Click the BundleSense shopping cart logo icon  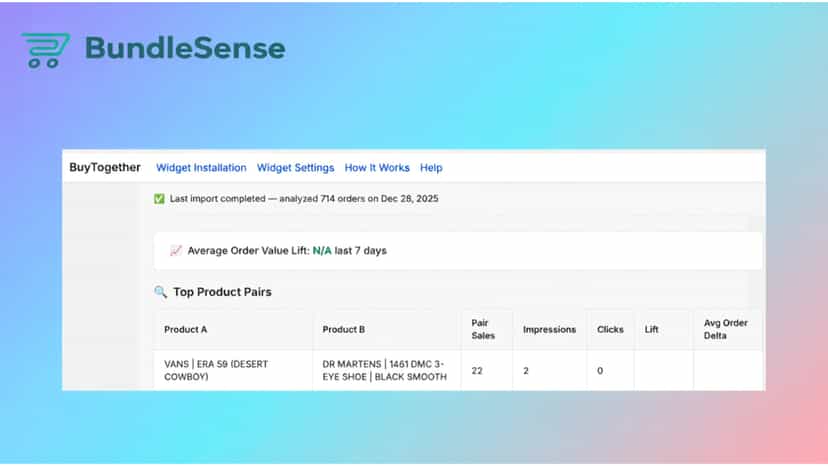coord(45,50)
